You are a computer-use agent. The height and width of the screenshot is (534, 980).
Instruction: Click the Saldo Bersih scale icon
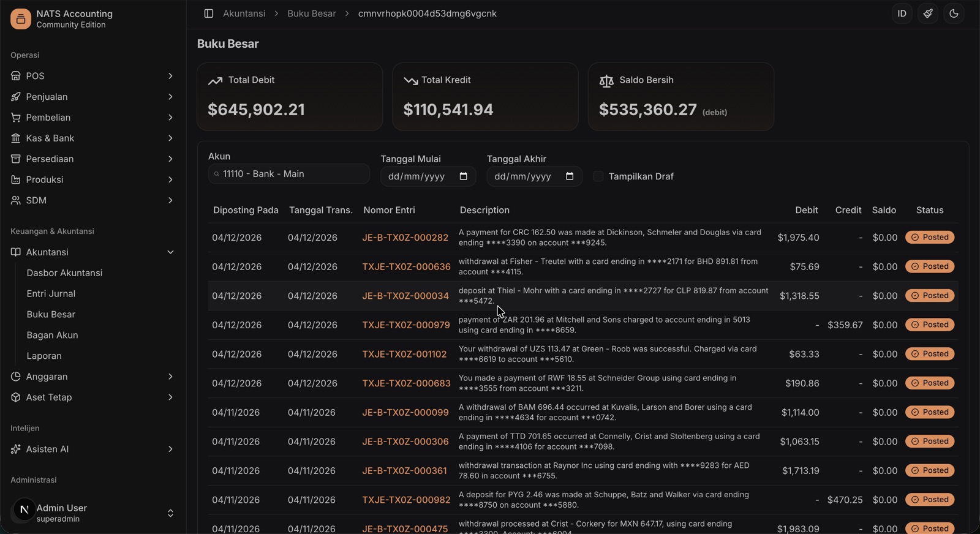click(x=606, y=81)
